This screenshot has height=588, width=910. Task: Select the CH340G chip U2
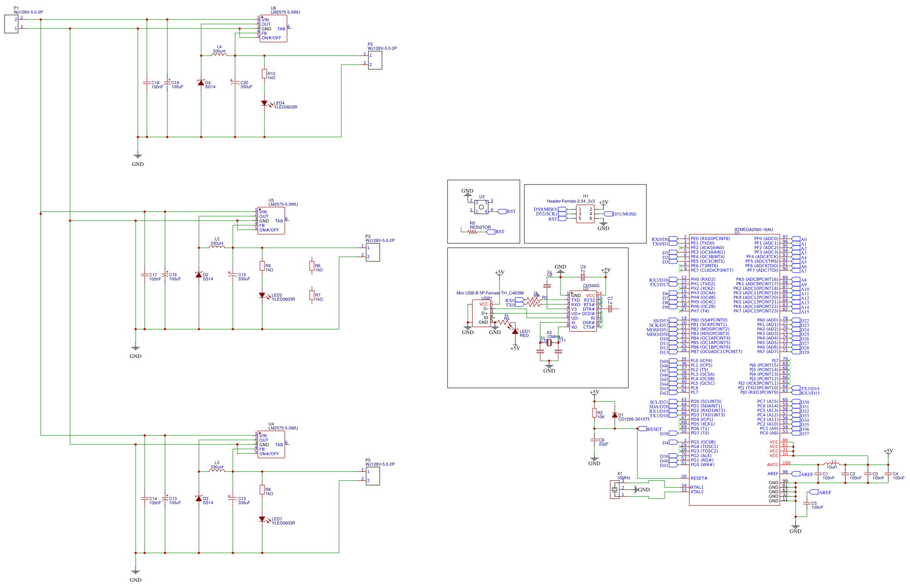point(583,312)
